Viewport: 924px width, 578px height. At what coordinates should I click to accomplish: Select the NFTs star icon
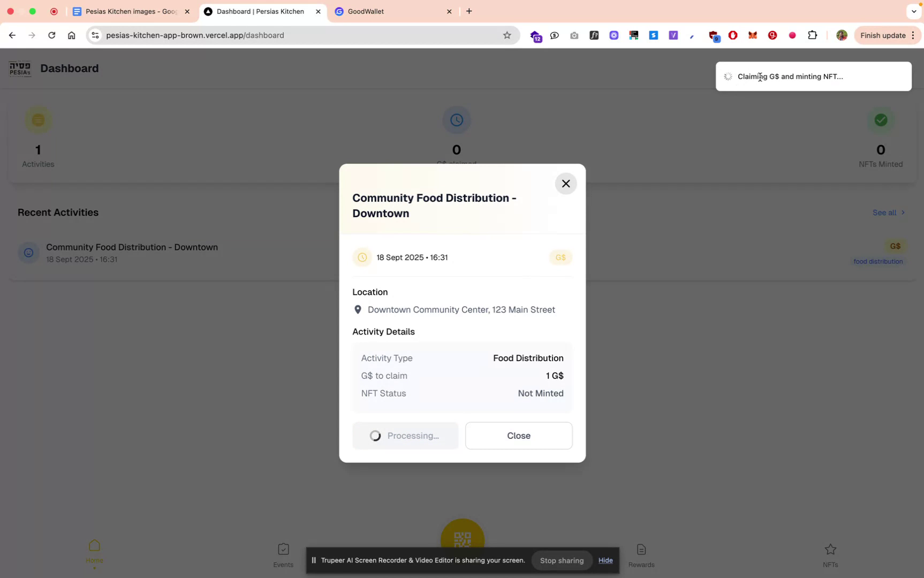[x=830, y=549]
